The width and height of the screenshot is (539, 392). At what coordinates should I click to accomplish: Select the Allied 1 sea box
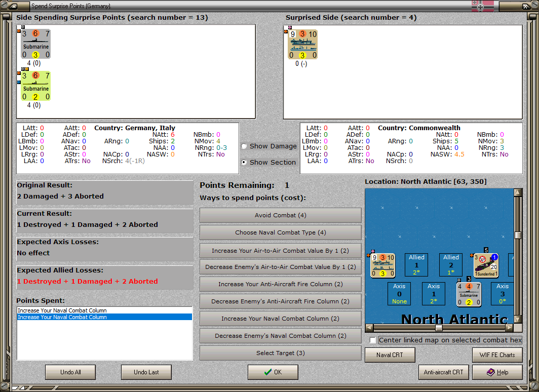click(x=416, y=265)
